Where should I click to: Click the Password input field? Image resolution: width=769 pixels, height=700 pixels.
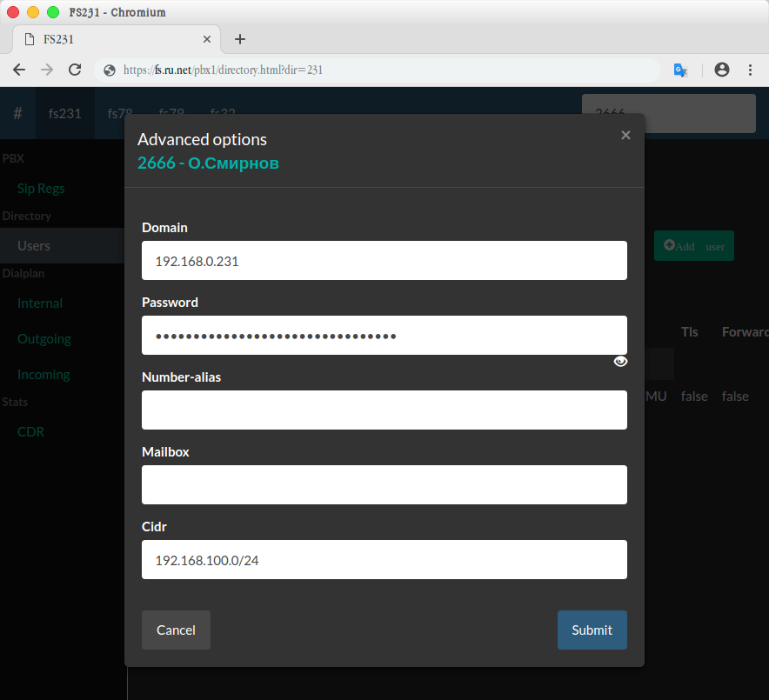pos(384,336)
